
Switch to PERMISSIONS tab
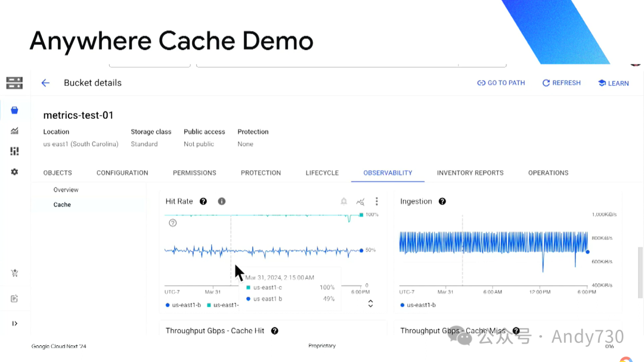[194, 173]
